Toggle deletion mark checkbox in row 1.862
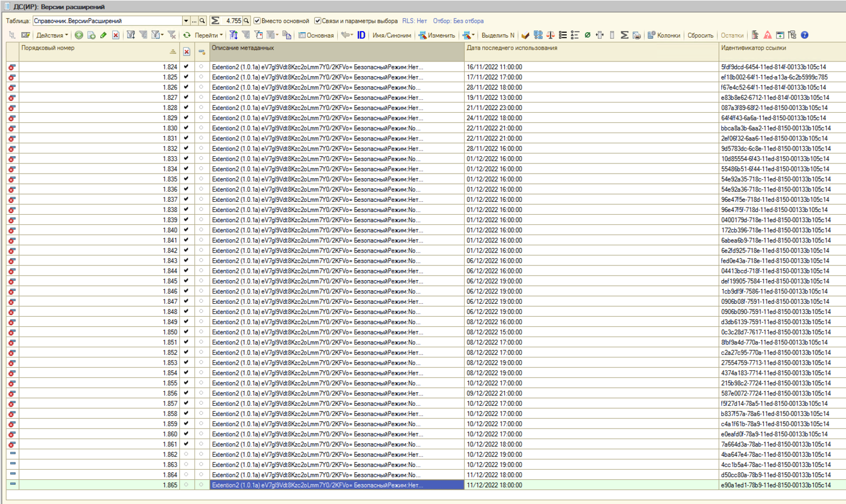 click(186, 454)
